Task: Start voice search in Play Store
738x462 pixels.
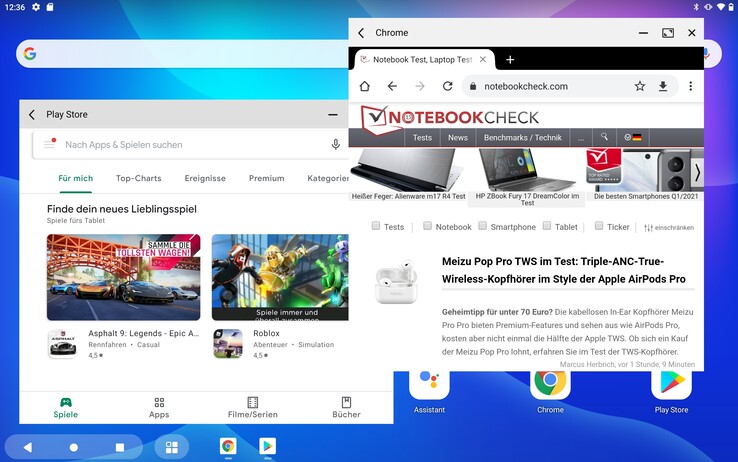Action: click(x=336, y=144)
